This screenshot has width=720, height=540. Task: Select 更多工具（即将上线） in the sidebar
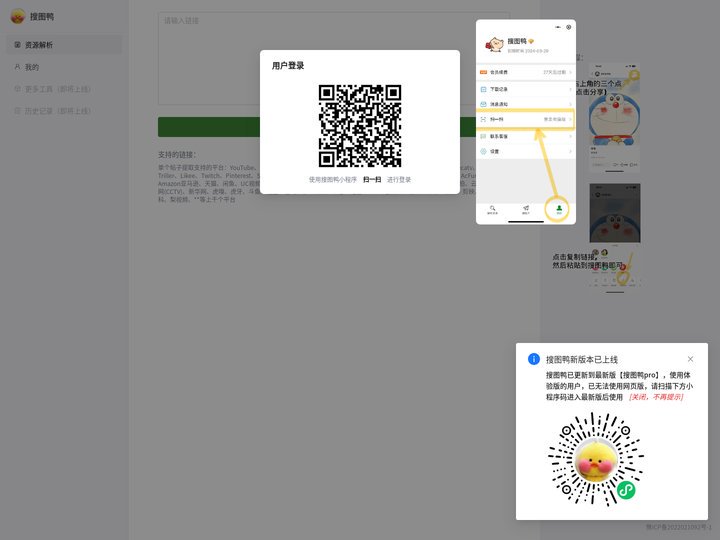[64, 89]
